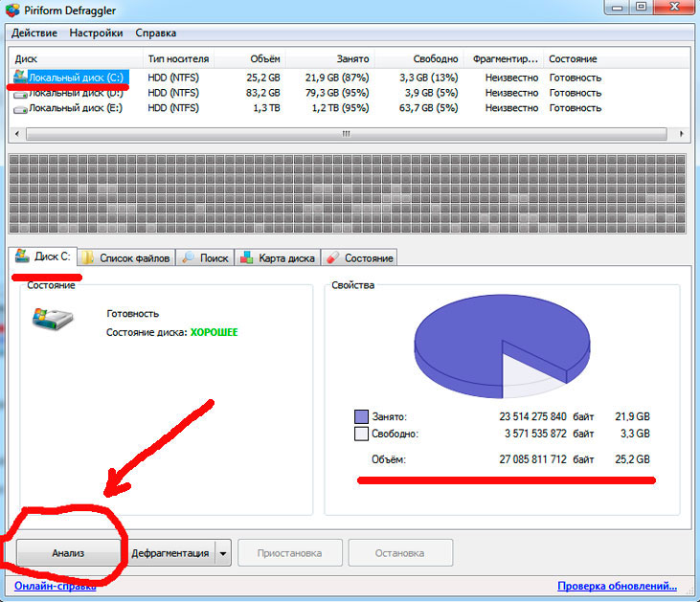Maximize the Defraggler window
The image size is (700, 602).
641,7
